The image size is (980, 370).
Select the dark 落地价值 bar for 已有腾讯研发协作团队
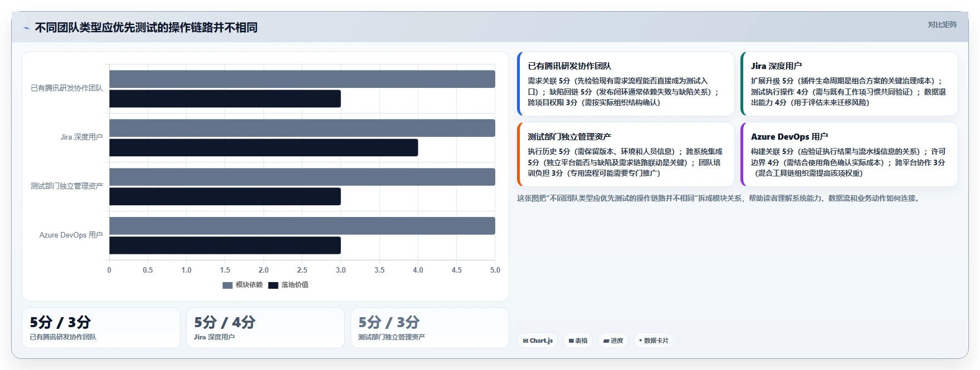[225, 99]
